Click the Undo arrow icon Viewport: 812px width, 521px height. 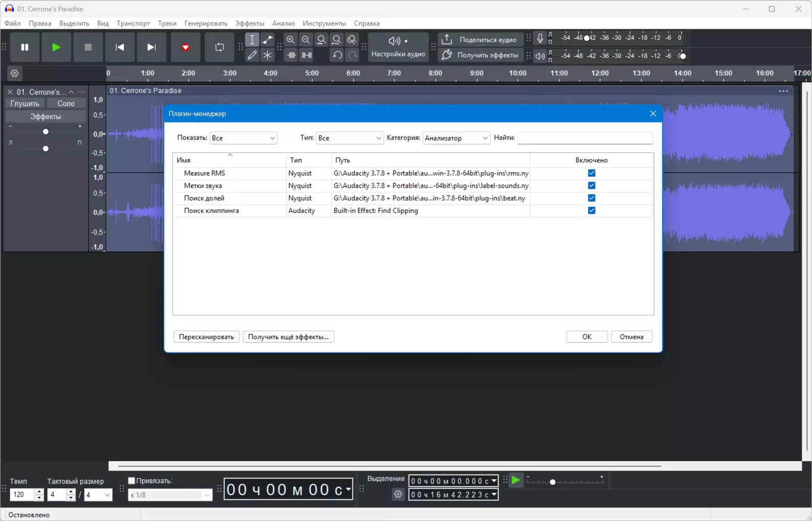337,55
